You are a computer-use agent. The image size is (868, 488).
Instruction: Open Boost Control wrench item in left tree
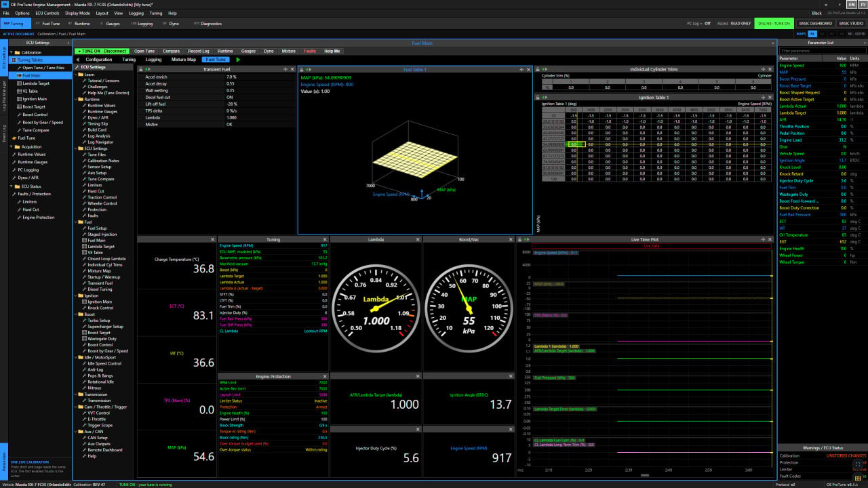(x=31, y=115)
